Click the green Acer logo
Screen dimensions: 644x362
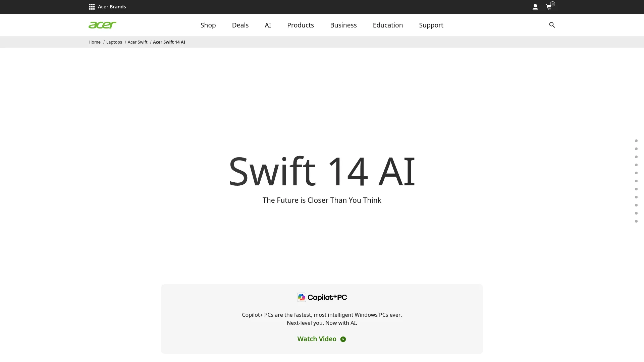click(102, 25)
